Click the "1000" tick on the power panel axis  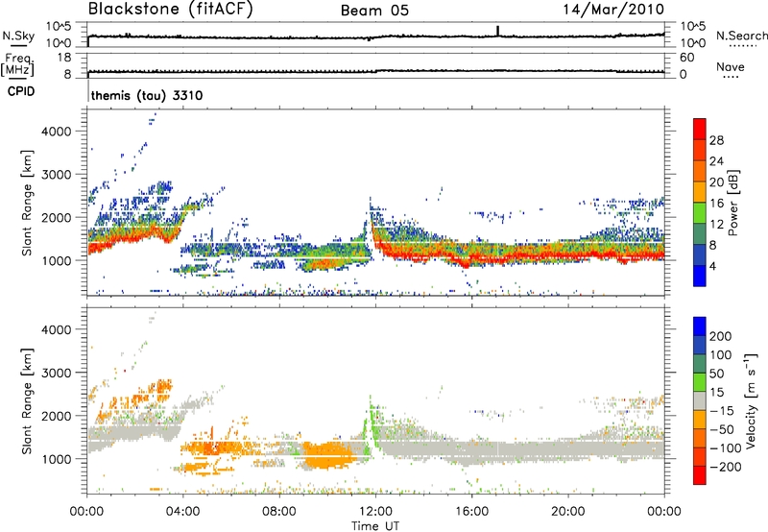(x=57, y=260)
